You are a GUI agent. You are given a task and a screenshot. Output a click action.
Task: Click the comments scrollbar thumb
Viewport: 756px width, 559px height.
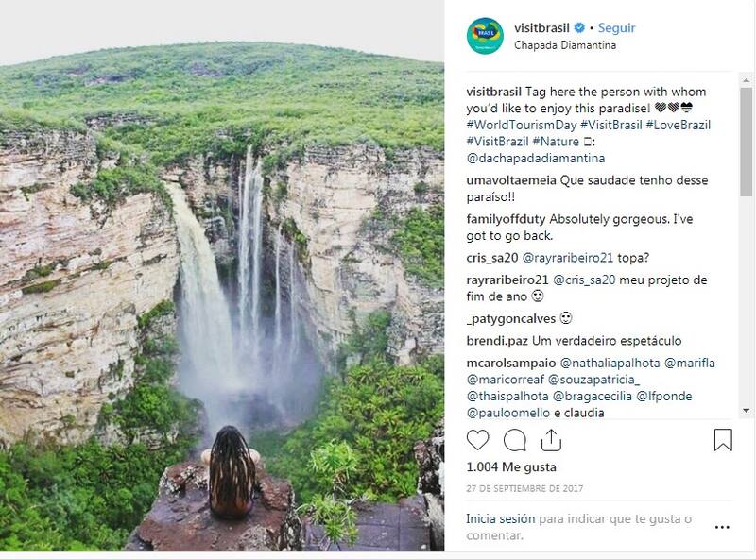pos(747,142)
